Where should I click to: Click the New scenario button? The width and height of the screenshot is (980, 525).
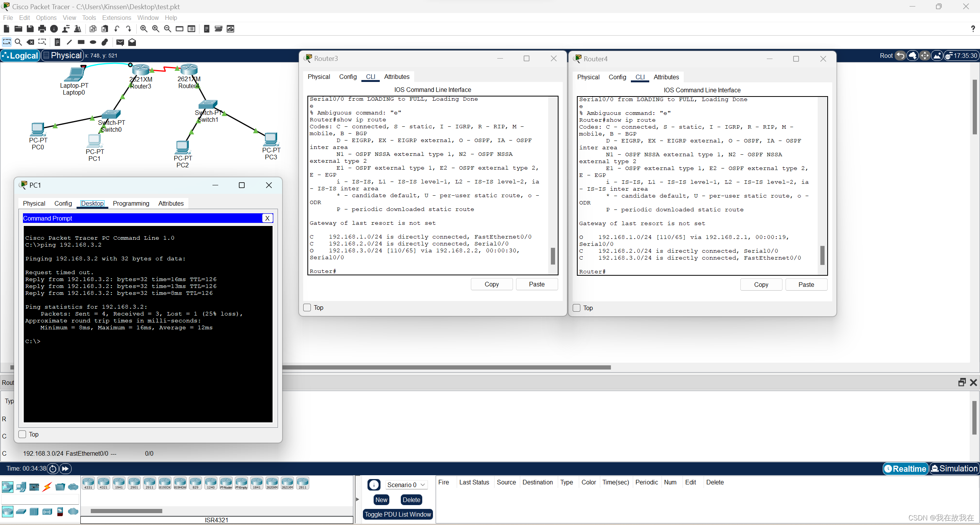(x=381, y=499)
